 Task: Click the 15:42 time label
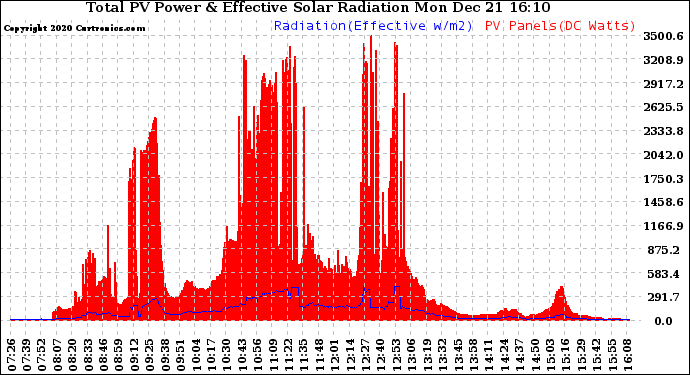point(597,355)
